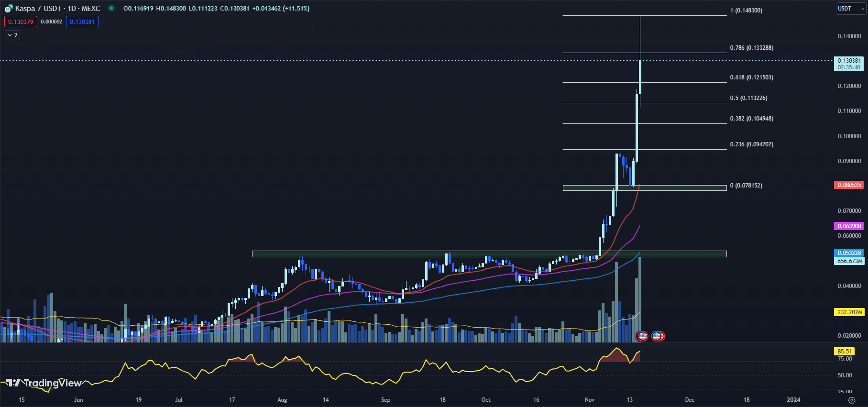Click the red 0.080535 moving average label
Screen dimensions: 868x407
tap(849, 185)
